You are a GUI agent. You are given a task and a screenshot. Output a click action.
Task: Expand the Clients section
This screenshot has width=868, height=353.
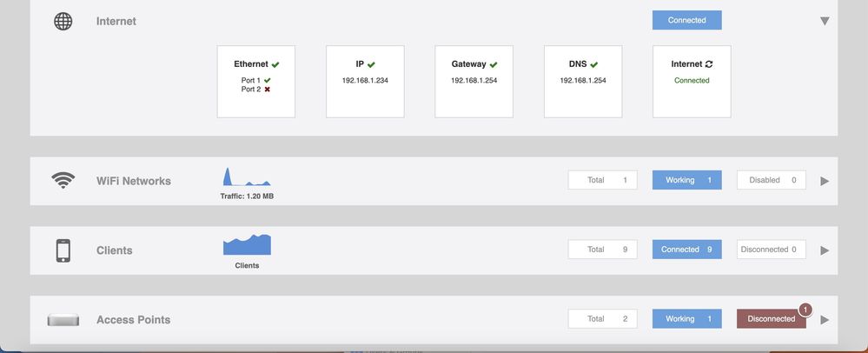(825, 250)
